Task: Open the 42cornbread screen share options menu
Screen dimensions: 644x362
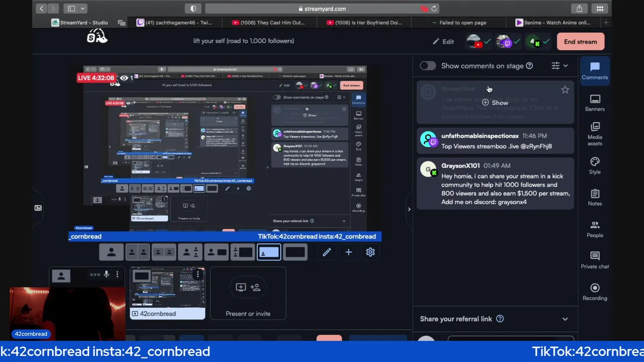Action: pyautogui.click(x=198, y=275)
